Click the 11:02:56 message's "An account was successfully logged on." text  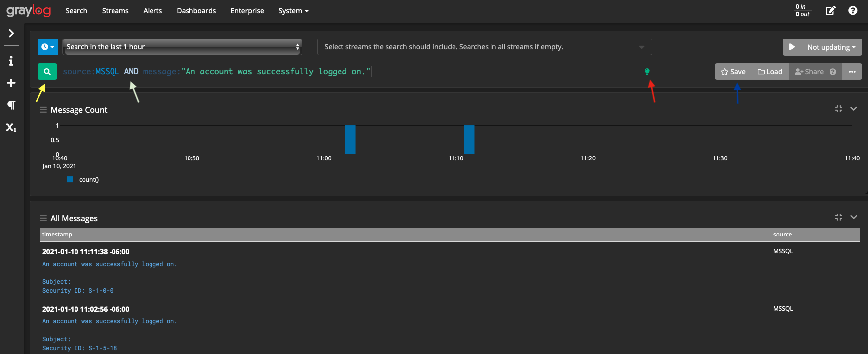tap(110, 321)
